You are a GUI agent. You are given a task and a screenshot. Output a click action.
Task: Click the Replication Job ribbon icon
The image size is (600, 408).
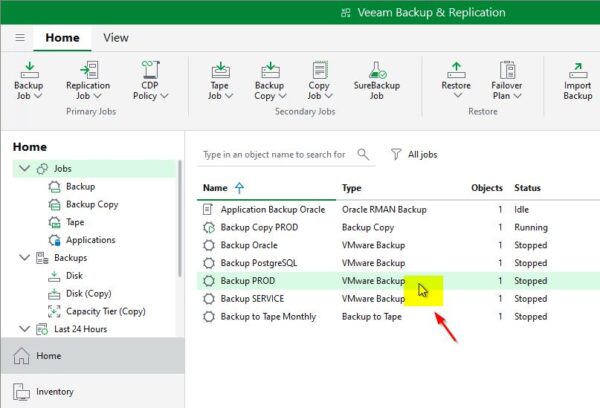(x=89, y=70)
